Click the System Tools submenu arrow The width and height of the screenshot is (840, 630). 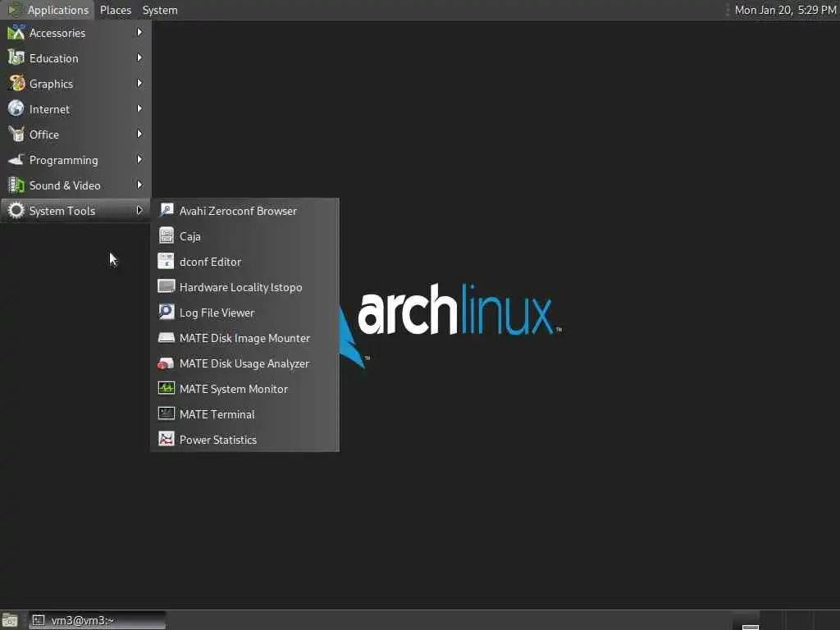pos(139,210)
